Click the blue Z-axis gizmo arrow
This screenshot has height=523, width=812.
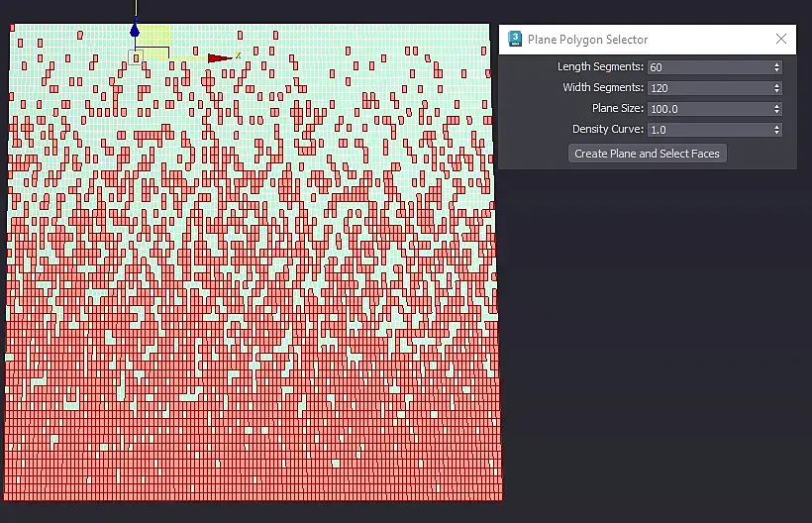(135, 29)
